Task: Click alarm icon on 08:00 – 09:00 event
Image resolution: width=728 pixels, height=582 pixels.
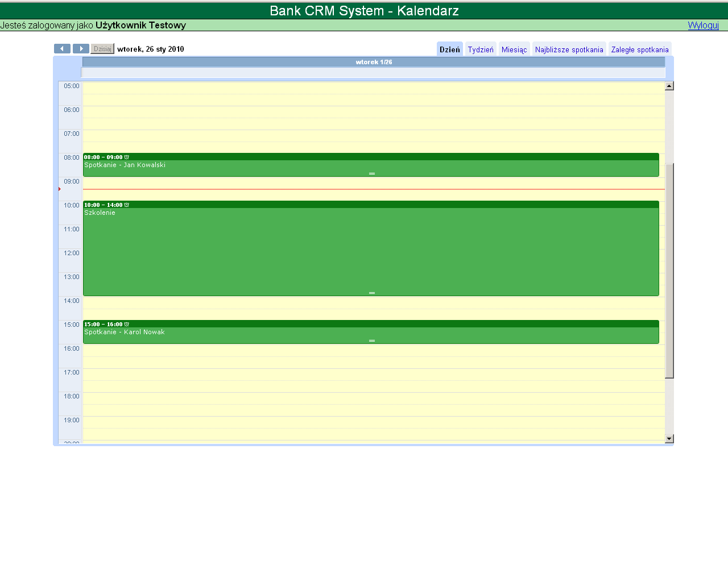Action: pos(127,157)
